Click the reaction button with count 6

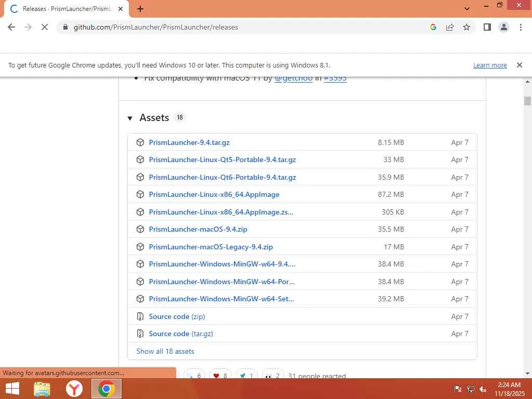click(x=194, y=375)
